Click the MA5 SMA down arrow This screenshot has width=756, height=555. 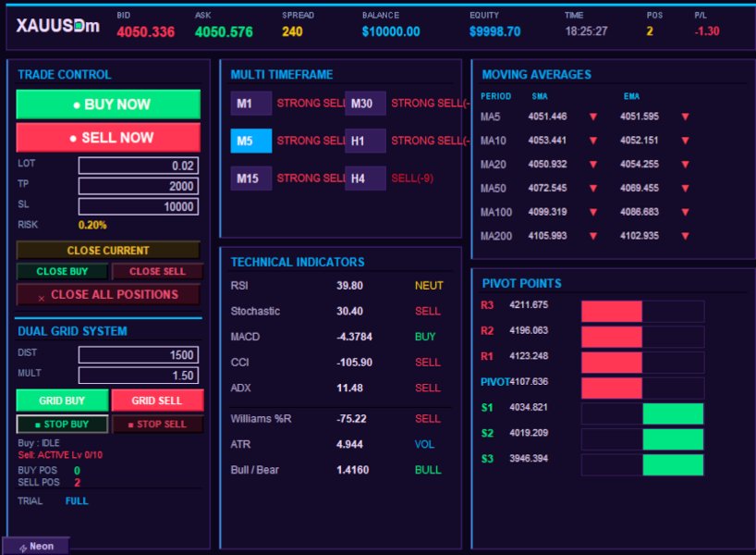593,117
